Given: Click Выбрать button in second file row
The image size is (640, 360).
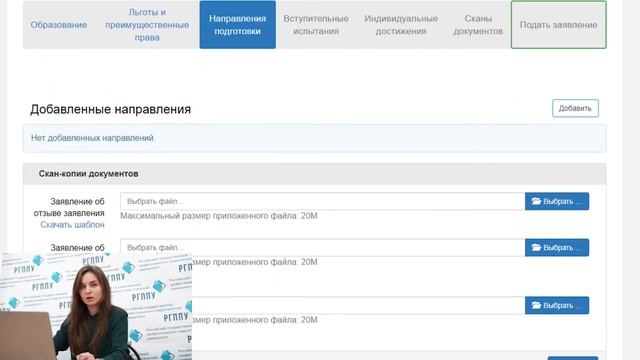Looking at the screenshot, I should 557,248.
